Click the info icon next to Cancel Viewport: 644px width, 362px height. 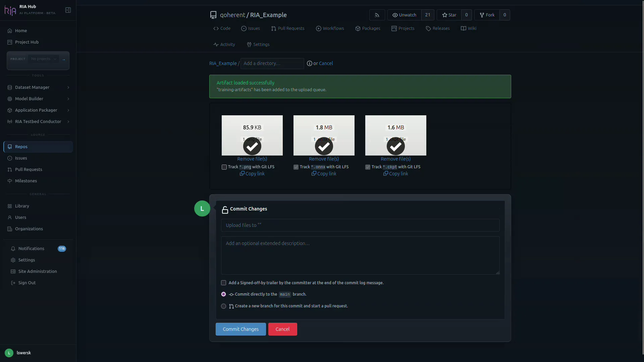point(310,63)
